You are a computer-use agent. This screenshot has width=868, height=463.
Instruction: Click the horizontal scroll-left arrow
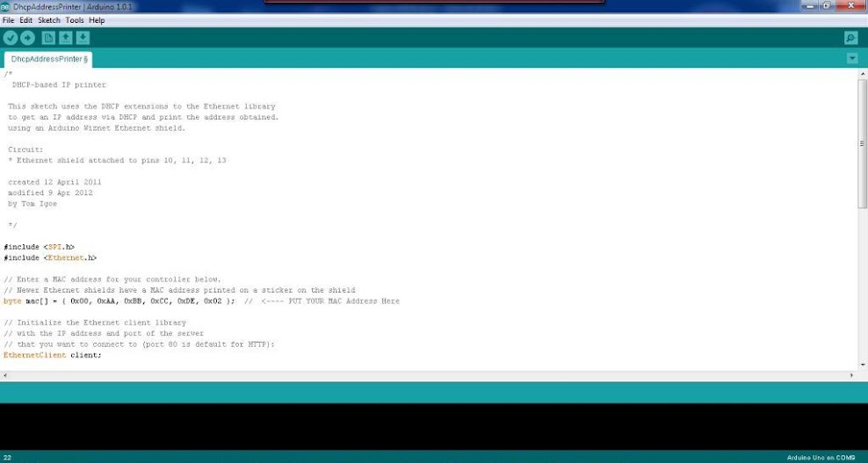[5, 375]
